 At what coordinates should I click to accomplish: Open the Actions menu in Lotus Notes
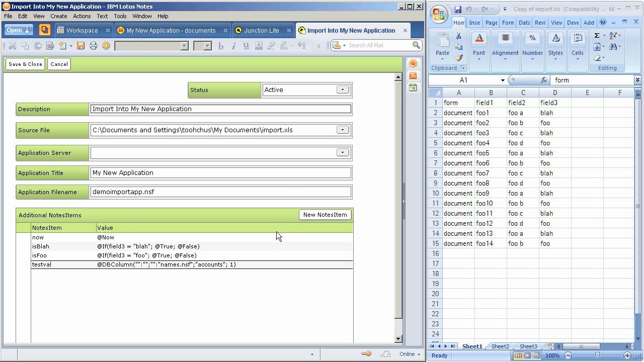tap(82, 16)
